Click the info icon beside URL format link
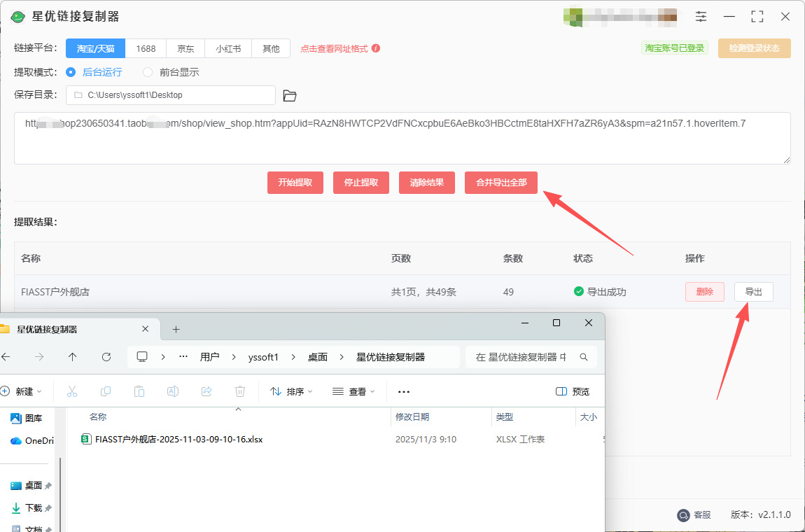805x532 pixels. coord(376,48)
